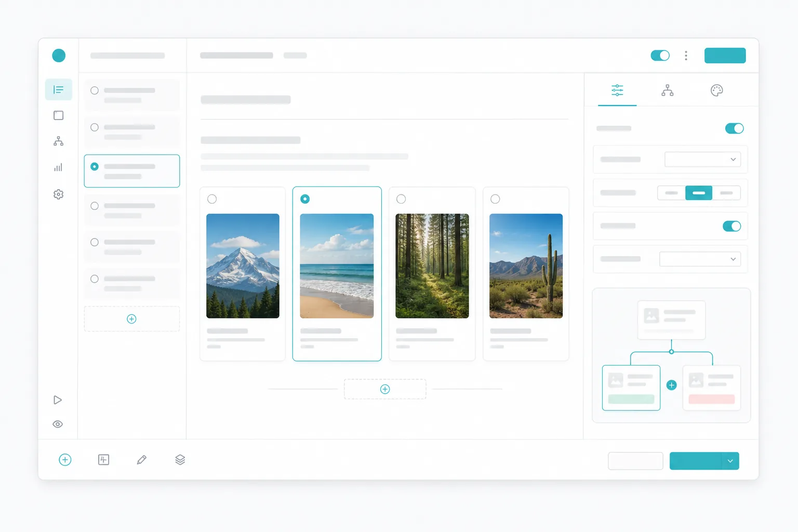Open the hierarchy icon in left sidebar

click(x=59, y=141)
